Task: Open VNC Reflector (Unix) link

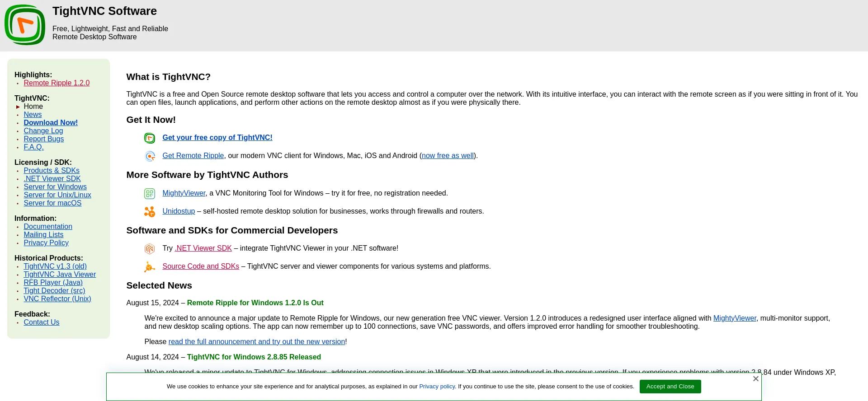Action: coord(57,299)
